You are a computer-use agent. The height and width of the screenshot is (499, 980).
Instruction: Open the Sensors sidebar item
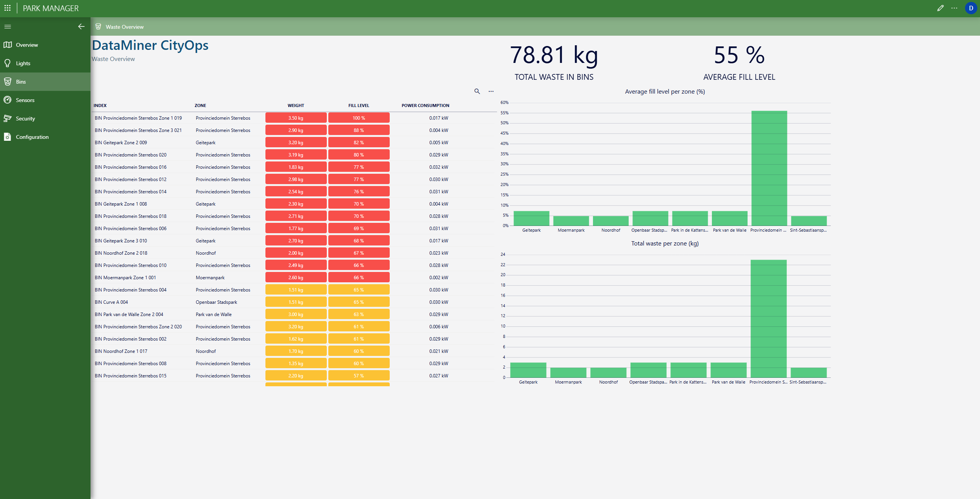25,100
